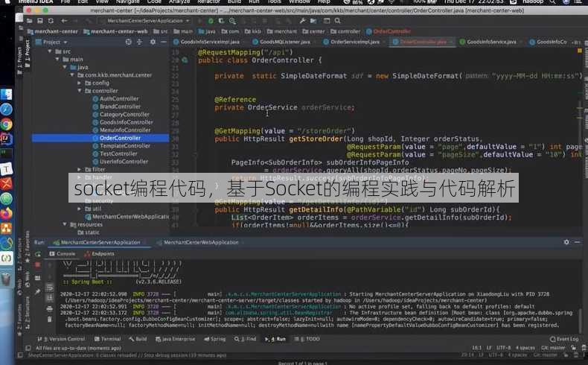588x365 pixels.
Task: Open Version Control tool window
Action: coord(61,339)
